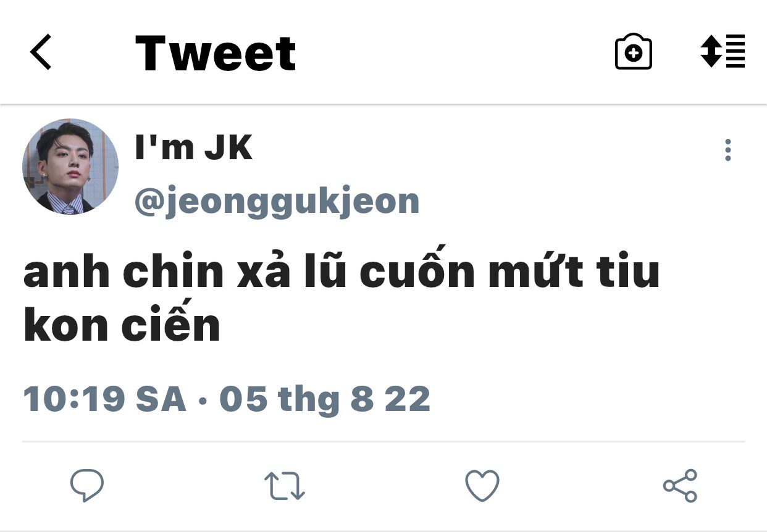Retweet the I'm JK post
Screen dimensions: 767x532
284,486
